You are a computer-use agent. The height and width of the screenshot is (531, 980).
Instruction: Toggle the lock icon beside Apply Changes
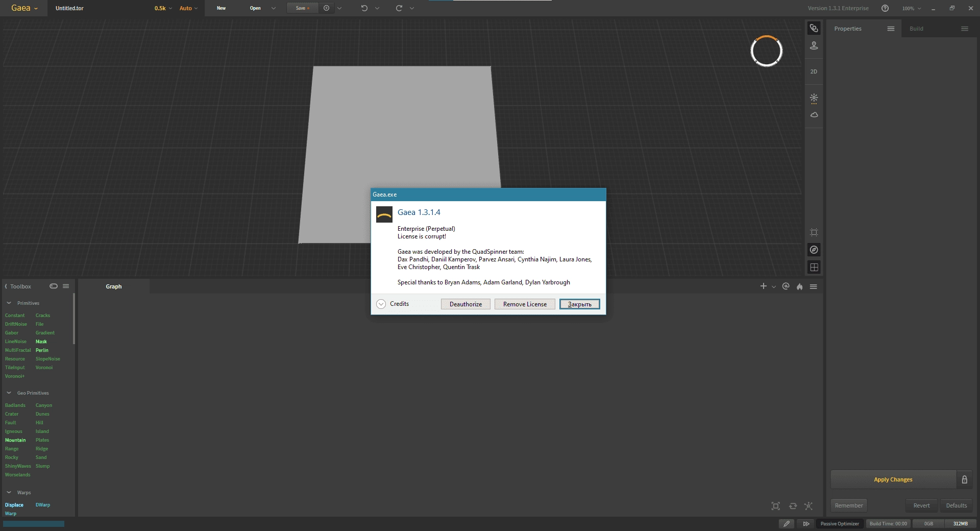965,479
